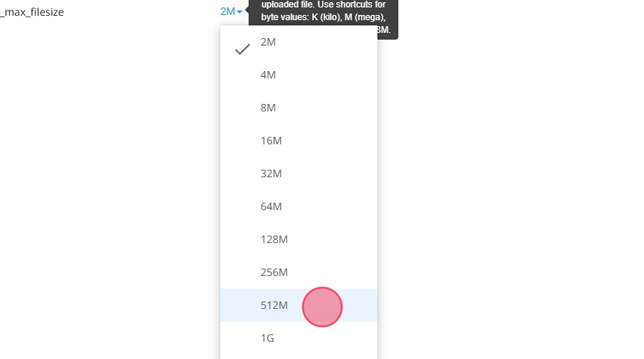Pick 256M from the dropdown
The height and width of the screenshot is (359, 644).
click(x=274, y=273)
